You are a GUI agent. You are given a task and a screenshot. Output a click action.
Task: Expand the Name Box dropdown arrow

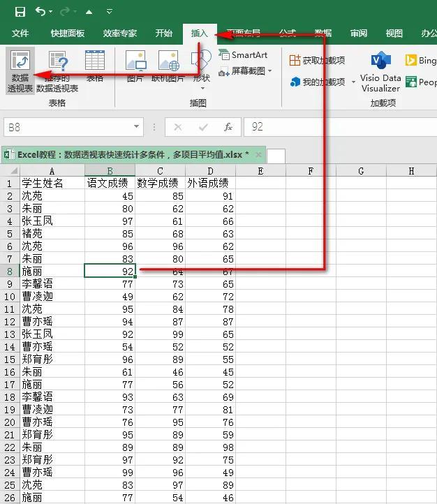[137, 126]
